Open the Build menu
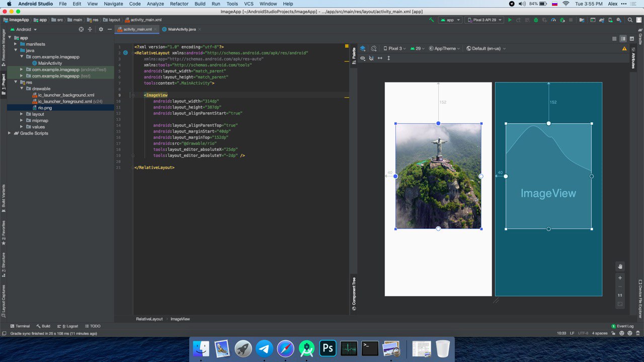The height and width of the screenshot is (362, 644). (200, 4)
